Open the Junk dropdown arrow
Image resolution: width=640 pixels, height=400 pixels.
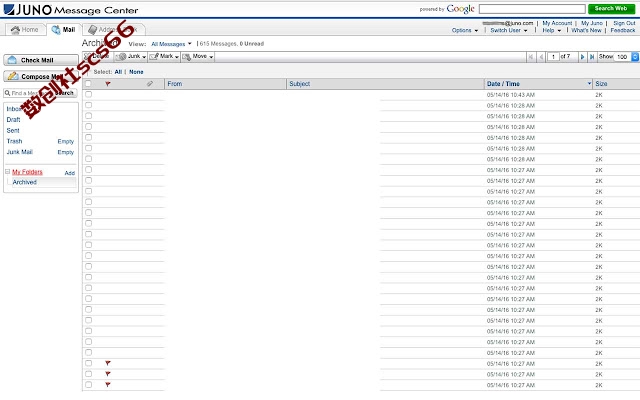(144, 57)
